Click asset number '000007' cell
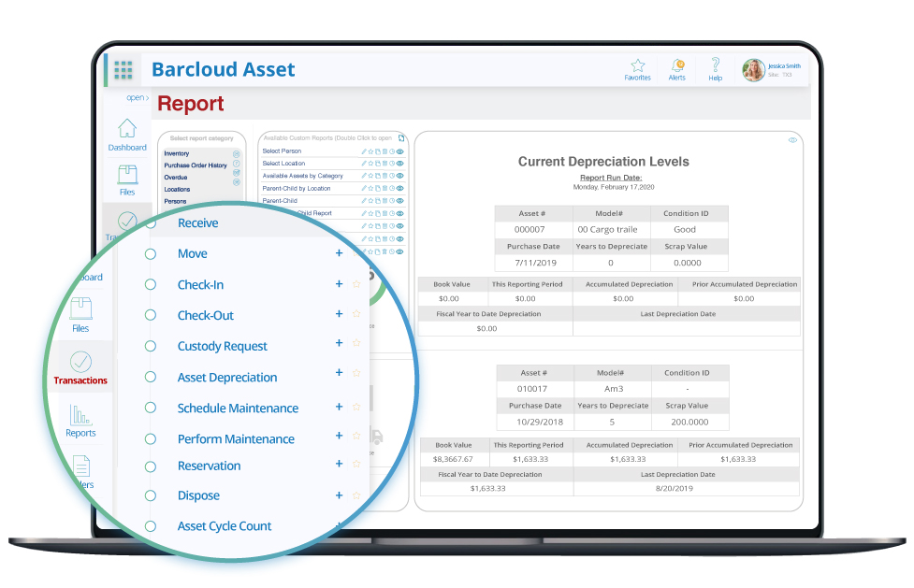The width and height of the screenshot is (914, 588). pyautogui.click(x=530, y=230)
